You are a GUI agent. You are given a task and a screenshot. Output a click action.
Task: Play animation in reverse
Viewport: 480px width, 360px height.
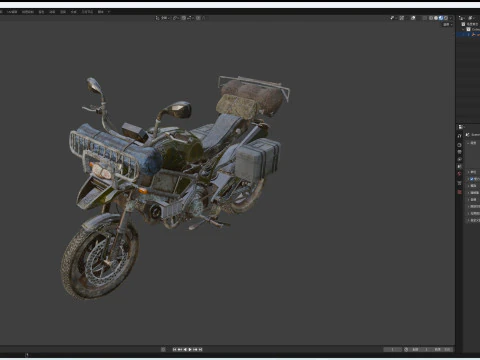pos(185,349)
